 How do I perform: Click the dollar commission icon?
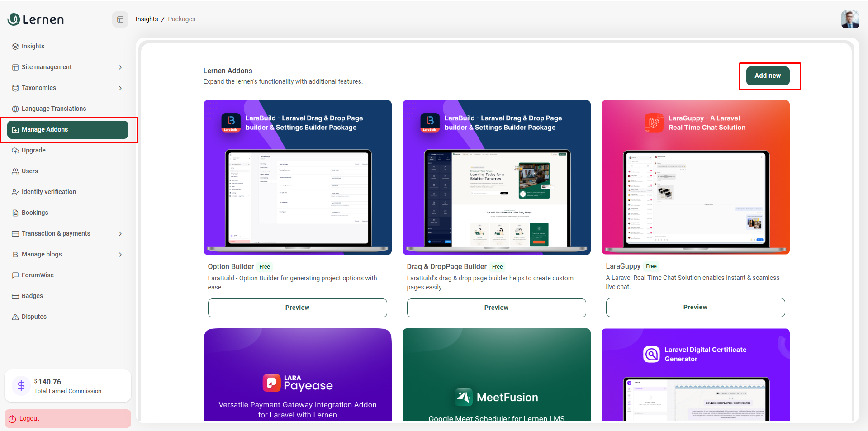pos(21,386)
